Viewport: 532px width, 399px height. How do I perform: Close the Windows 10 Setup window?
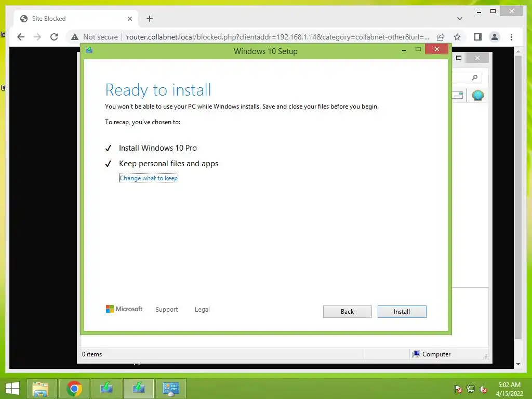436,49
